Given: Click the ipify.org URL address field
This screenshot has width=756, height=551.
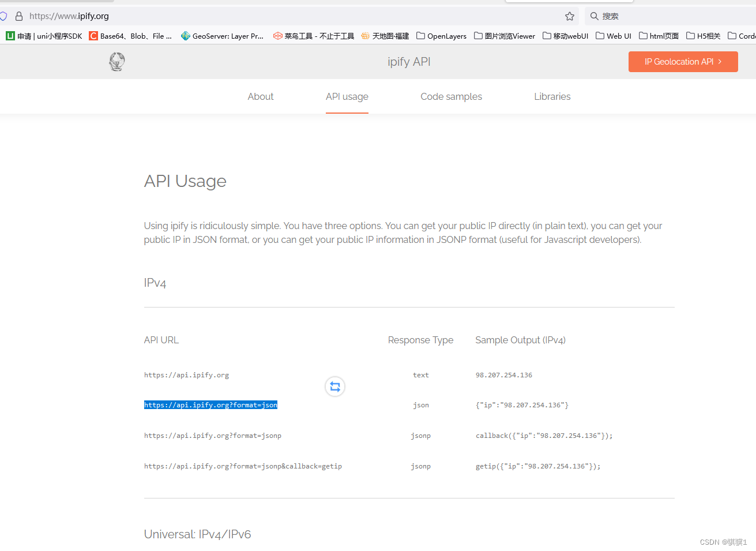Looking at the screenshot, I should pos(288,16).
